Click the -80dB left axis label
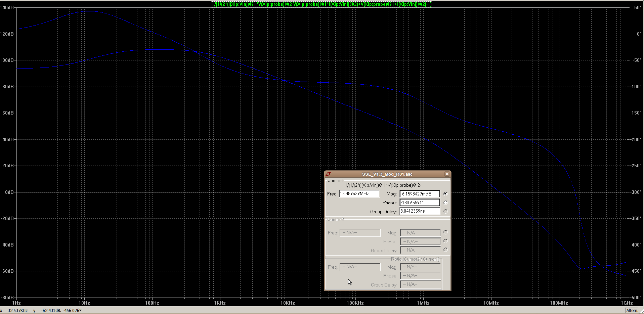This screenshot has height=314, width=644. tap(7, 298)
